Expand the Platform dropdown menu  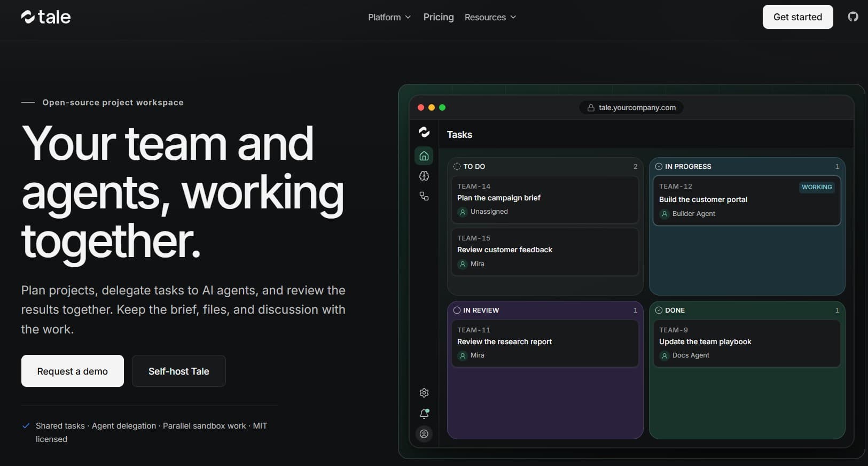[x=389, y=17]
